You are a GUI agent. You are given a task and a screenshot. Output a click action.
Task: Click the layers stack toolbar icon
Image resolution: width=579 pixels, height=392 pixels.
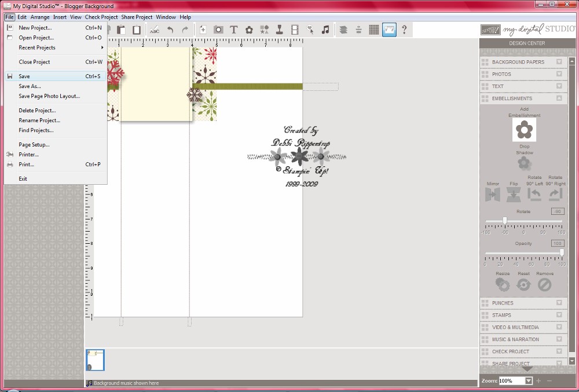[x=343, y=30]
